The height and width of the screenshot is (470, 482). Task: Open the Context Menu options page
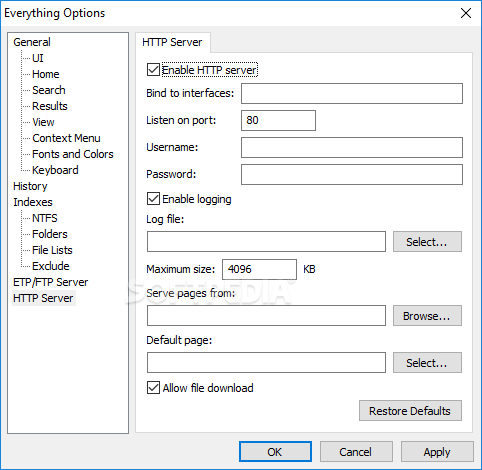click(x=66, y=138)
